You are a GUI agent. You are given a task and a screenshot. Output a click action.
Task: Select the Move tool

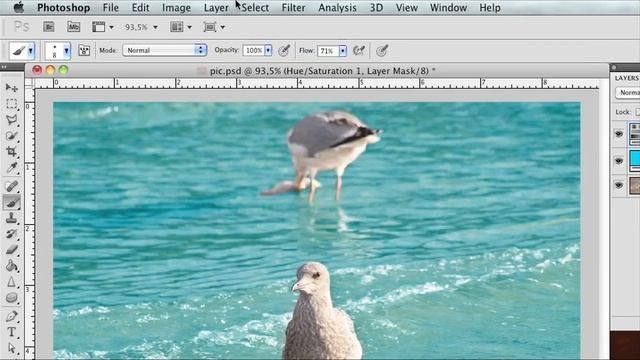tap(11, 87)
